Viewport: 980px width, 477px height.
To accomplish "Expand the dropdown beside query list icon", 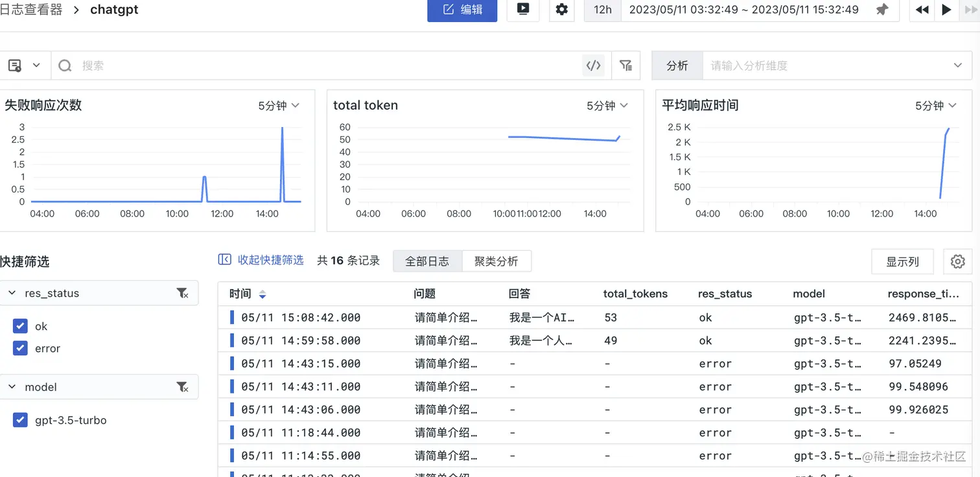I will [x=36, y=65].
